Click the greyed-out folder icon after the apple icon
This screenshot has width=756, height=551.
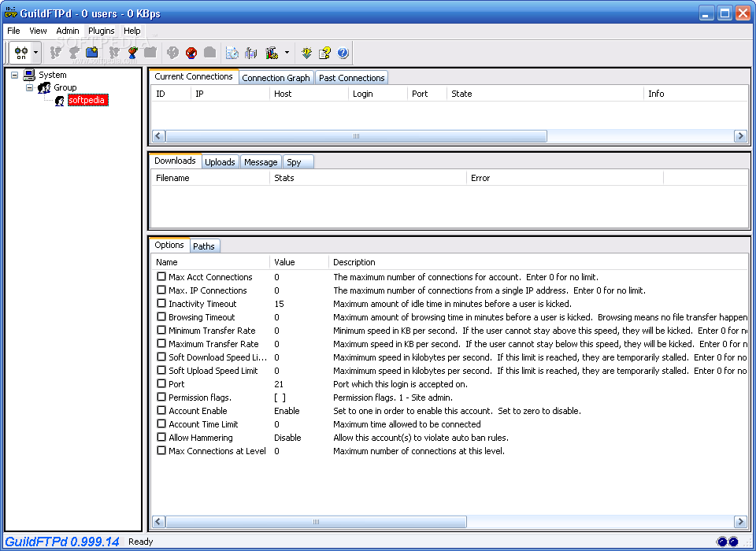click(150, 53)
